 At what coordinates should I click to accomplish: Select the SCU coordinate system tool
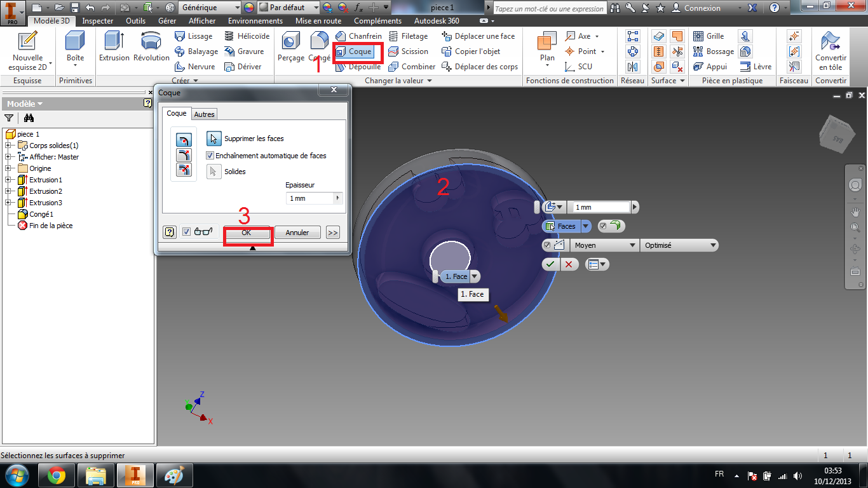click(x=579, y=67)
